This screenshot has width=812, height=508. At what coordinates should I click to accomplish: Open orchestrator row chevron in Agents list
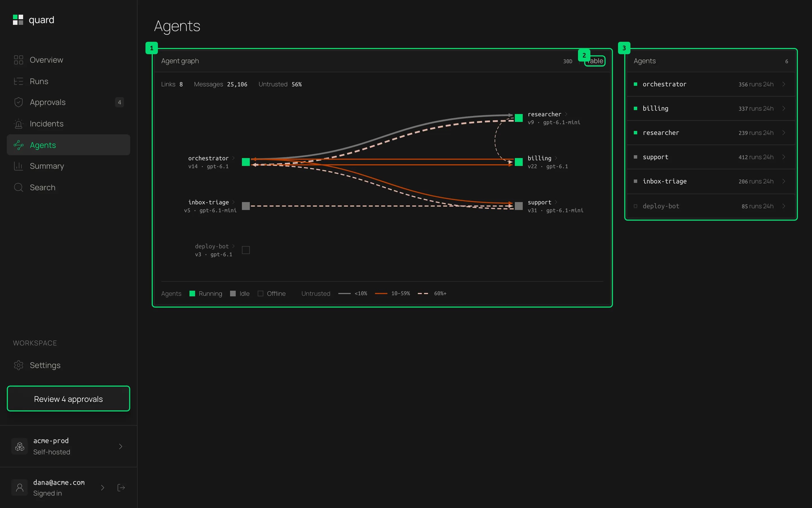pyautogui.click(x=784, y=84)
